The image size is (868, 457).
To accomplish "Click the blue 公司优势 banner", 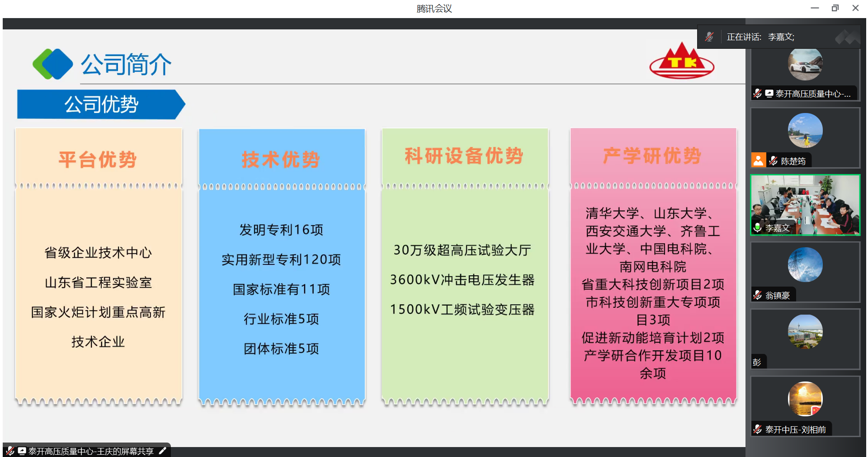I will [101, 104].
